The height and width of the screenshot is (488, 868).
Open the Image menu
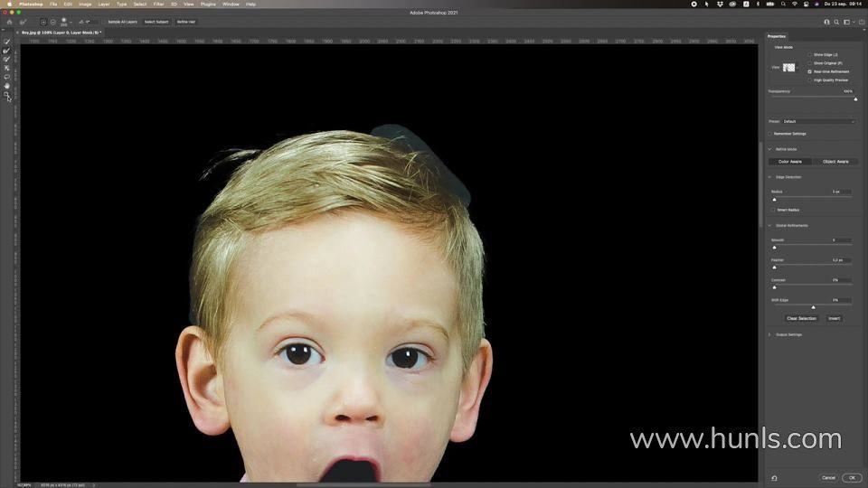pyautogui.click(x=85, y=4)
